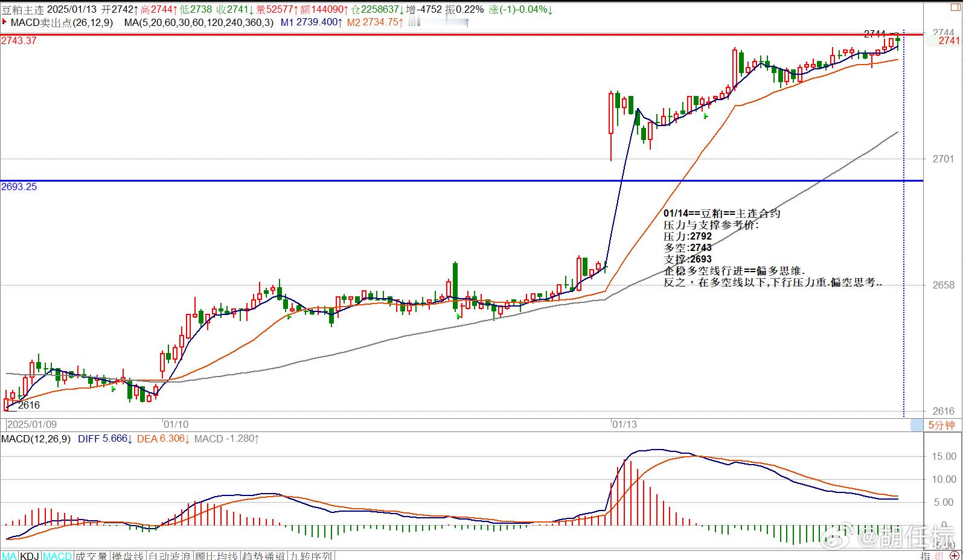Click the MACD卖出点(26,12,9) indicator label
Image resolution: width=963 pixels, height=560 pixels.
coord(62,22)
